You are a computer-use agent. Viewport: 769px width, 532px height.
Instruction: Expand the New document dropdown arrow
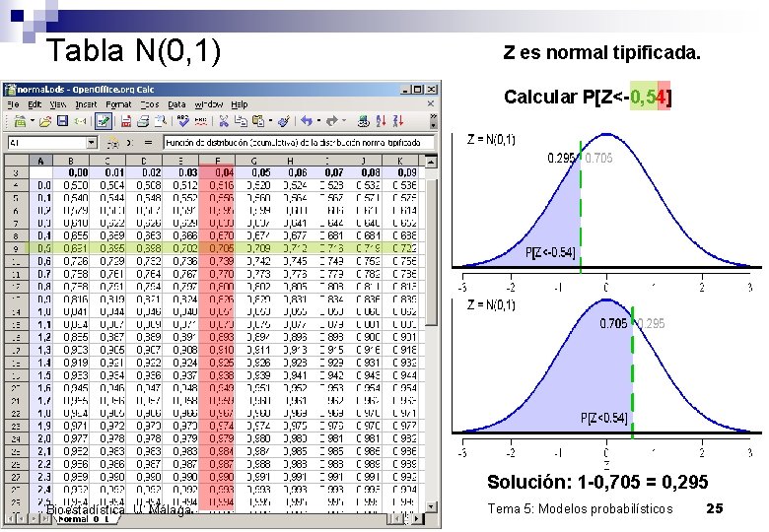(32, 121)
